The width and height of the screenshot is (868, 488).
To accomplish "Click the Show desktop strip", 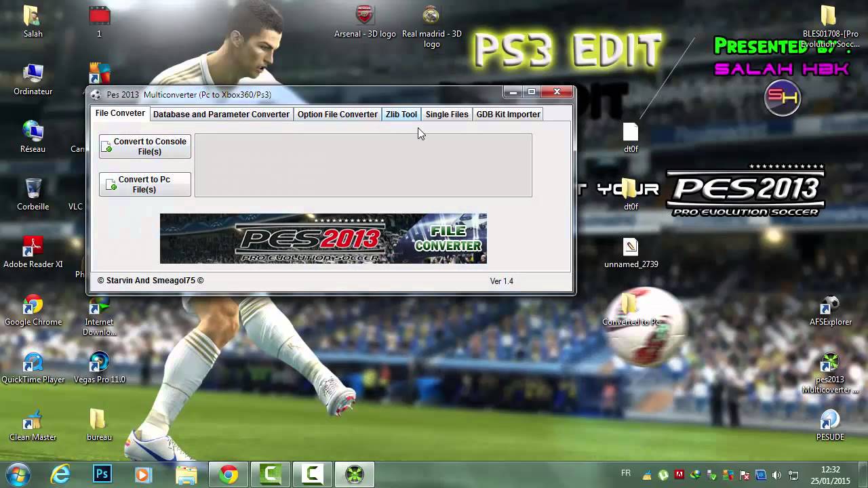I will coord(863,474).
